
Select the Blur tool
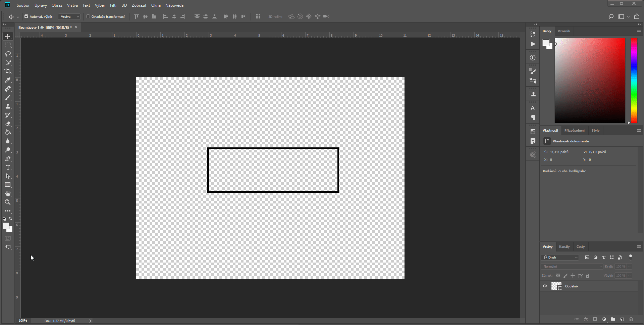point(8,141)
